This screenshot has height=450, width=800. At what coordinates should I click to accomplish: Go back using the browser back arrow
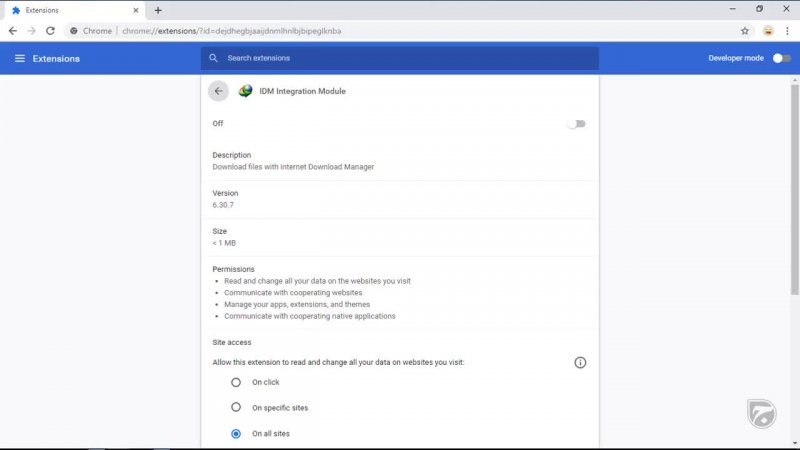coord(13,31)
